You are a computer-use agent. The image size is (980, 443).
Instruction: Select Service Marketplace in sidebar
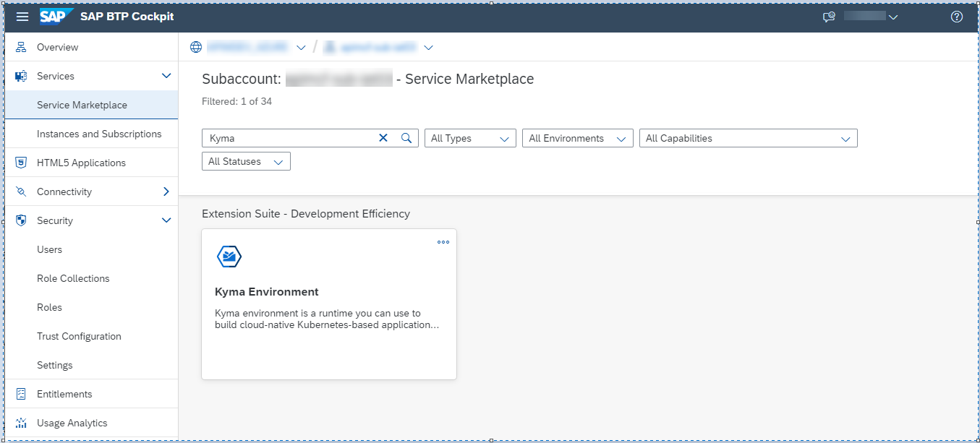[x=91, y=105]
